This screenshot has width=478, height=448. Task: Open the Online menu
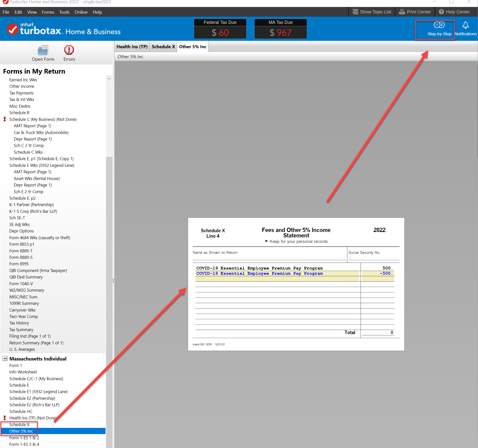[x=81, y=12]
